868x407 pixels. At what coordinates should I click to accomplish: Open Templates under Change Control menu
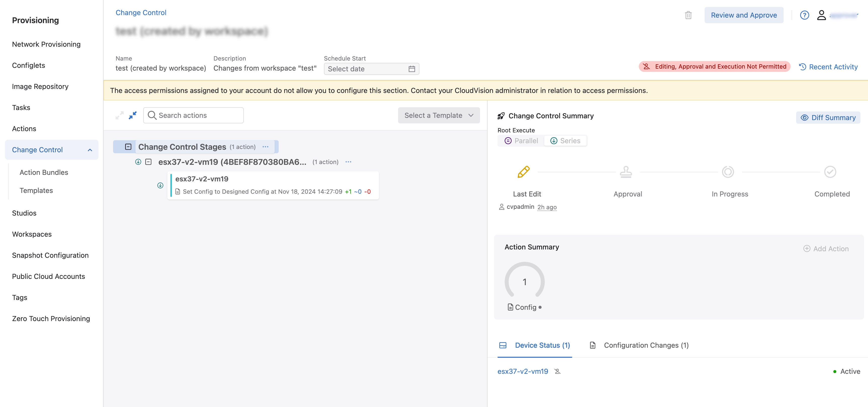36,190
